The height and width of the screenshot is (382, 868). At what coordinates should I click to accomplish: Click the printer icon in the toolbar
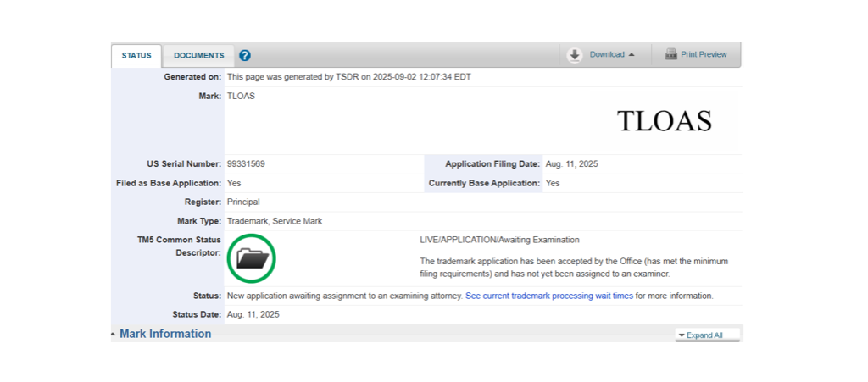coord(670,55)
